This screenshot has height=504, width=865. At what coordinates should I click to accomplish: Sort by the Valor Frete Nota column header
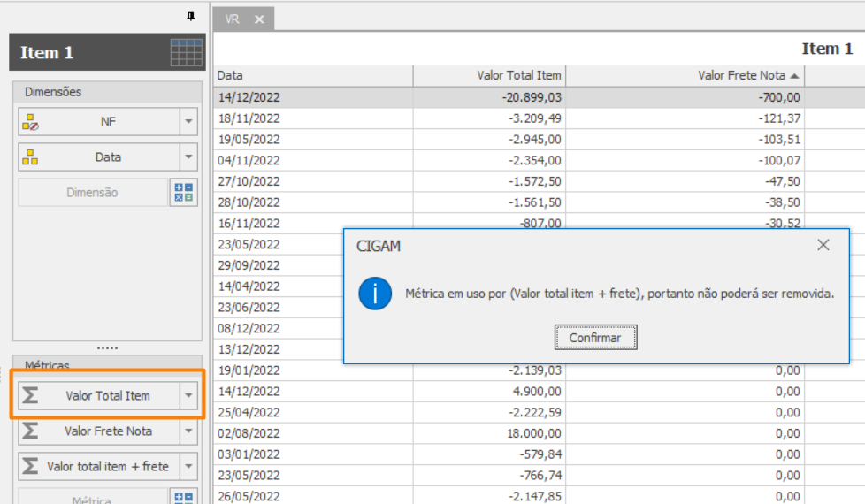coord(685,75)
